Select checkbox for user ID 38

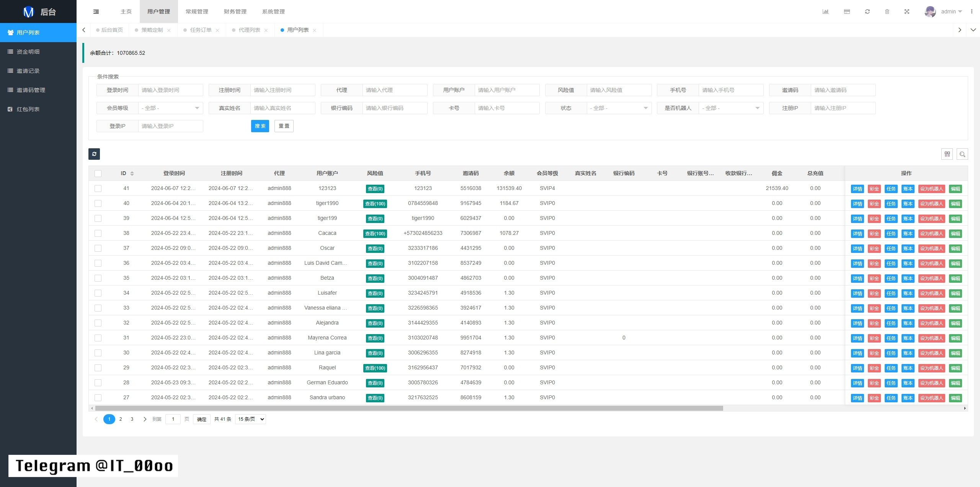[x=98, y=233]
